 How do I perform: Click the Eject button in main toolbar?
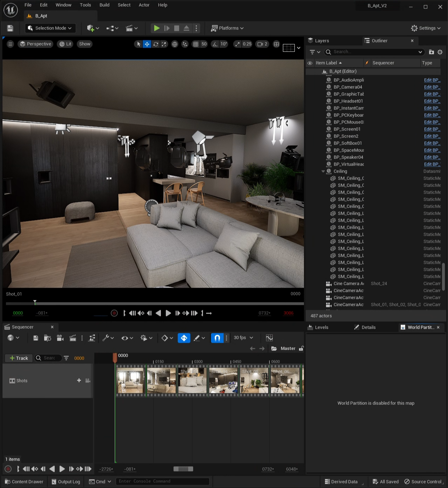[186, 28]
